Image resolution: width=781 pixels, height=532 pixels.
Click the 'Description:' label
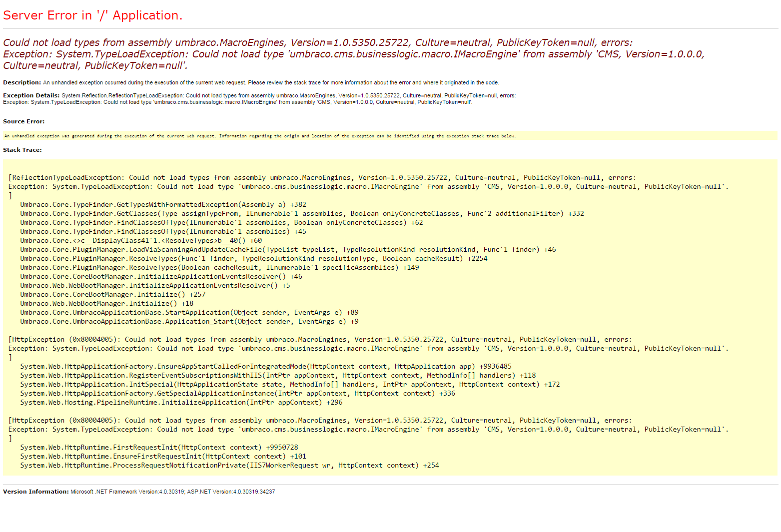22,82
